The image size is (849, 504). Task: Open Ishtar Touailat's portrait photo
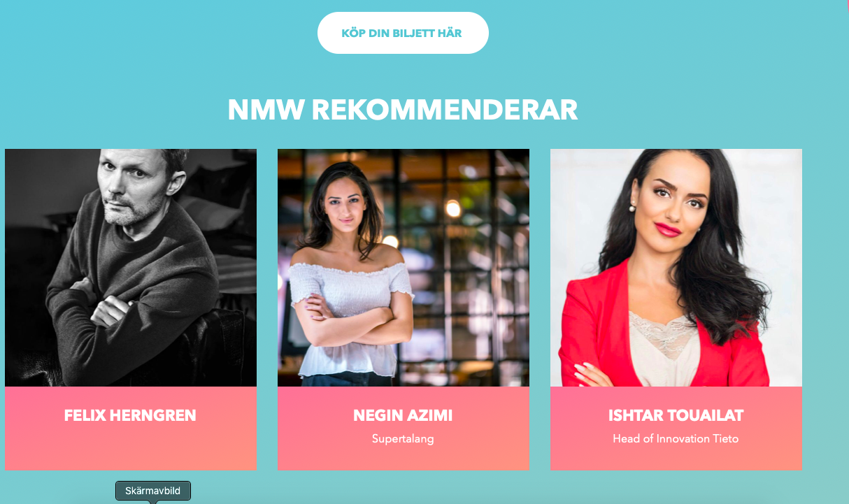pyautogui.click(x=676, y=268)
